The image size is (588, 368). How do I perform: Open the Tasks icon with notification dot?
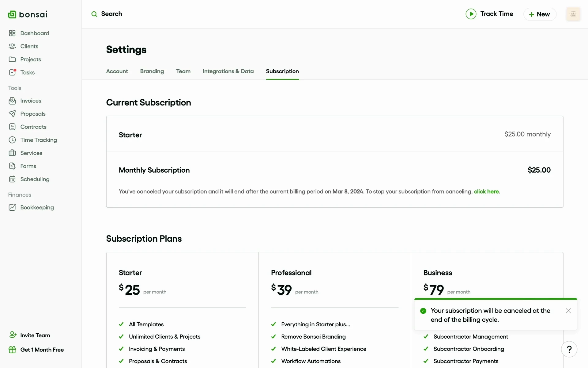(x=13, y=72)
